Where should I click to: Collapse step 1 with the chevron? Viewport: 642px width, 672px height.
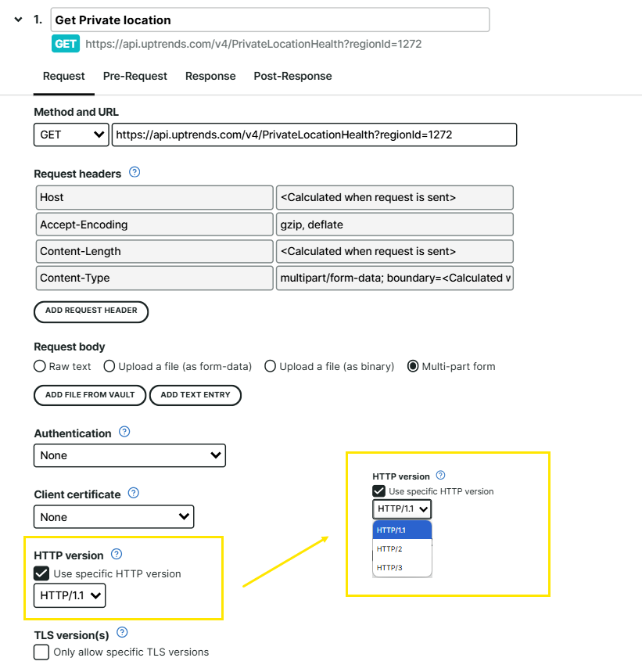point(18,20)
